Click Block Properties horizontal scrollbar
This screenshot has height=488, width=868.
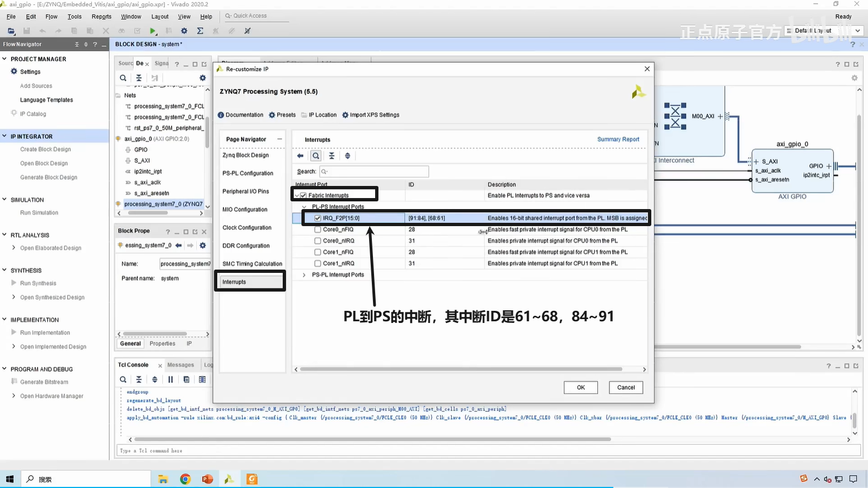tap(155, 334)
